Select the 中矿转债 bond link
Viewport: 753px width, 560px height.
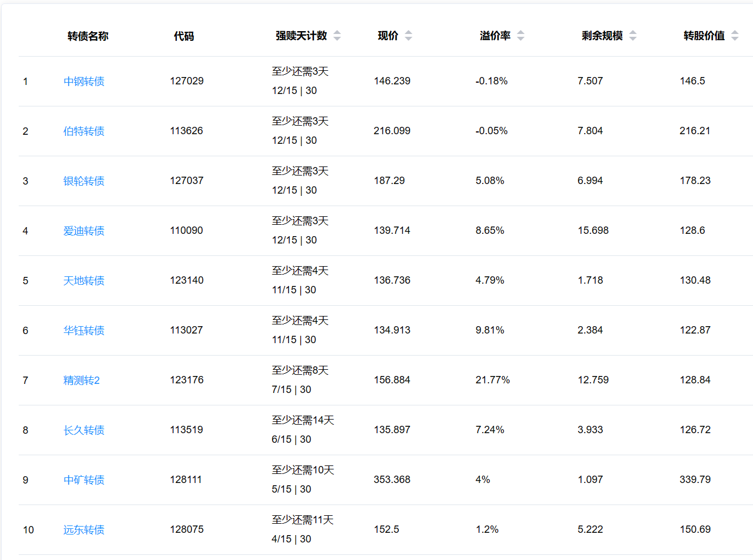coord(84,480)
